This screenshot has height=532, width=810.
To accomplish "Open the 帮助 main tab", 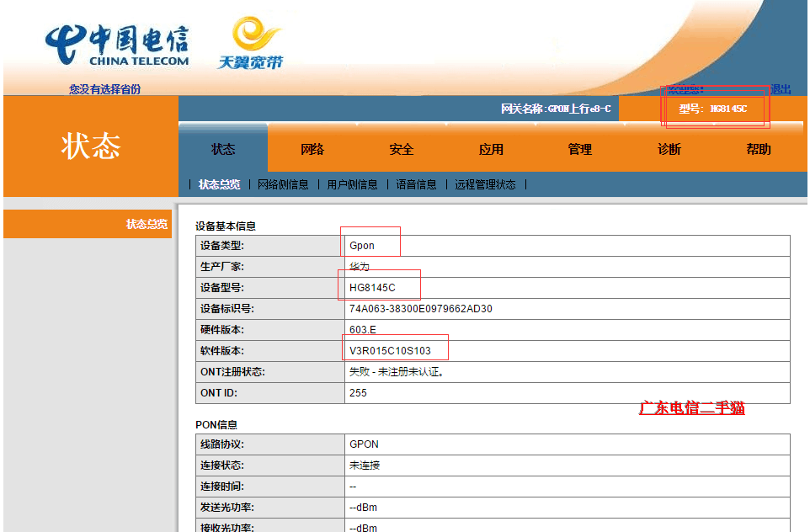I will pyautogui.click(x=759, y=149).
